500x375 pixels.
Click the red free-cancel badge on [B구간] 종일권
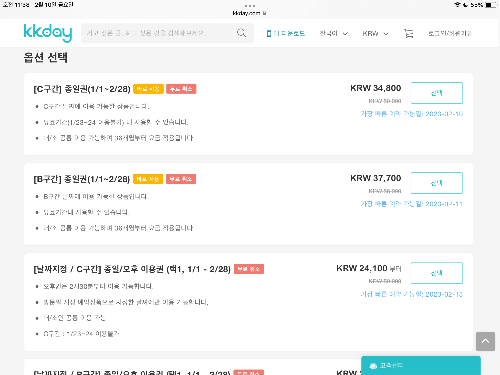tap(181, 179)
